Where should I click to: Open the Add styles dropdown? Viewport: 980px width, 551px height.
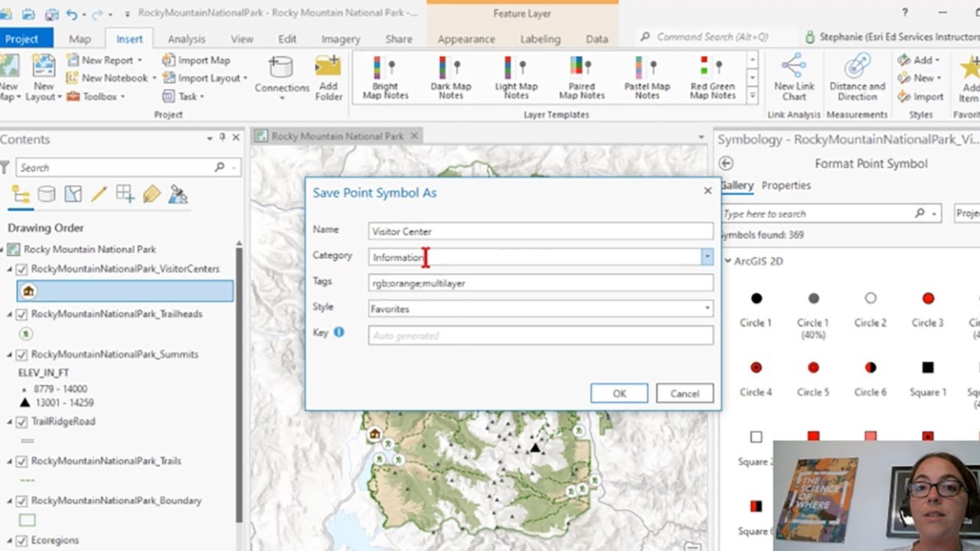click(920, 60)
